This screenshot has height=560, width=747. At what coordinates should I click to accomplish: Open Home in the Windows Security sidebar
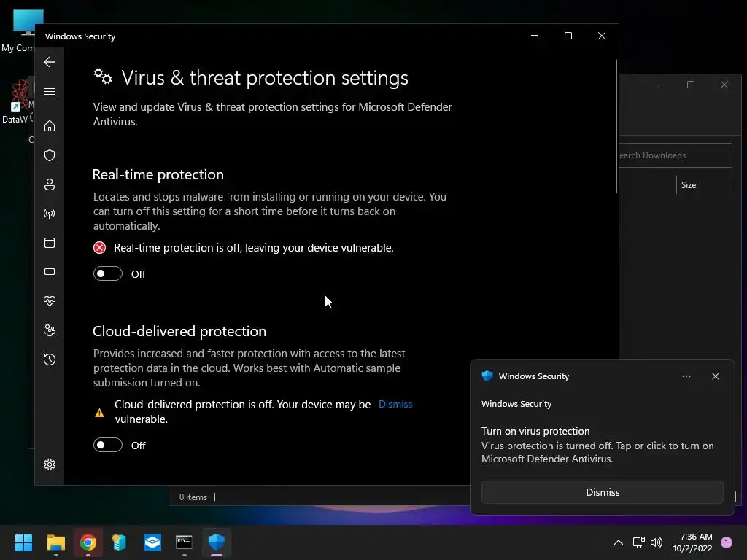pyautogui.click(x=50, y=125)
